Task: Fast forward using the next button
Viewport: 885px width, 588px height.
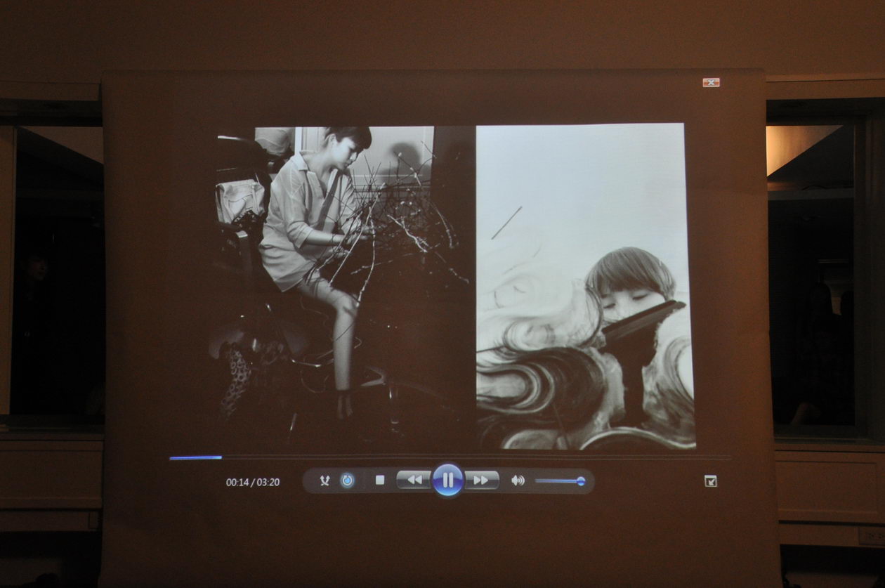Action: point(481,480)
